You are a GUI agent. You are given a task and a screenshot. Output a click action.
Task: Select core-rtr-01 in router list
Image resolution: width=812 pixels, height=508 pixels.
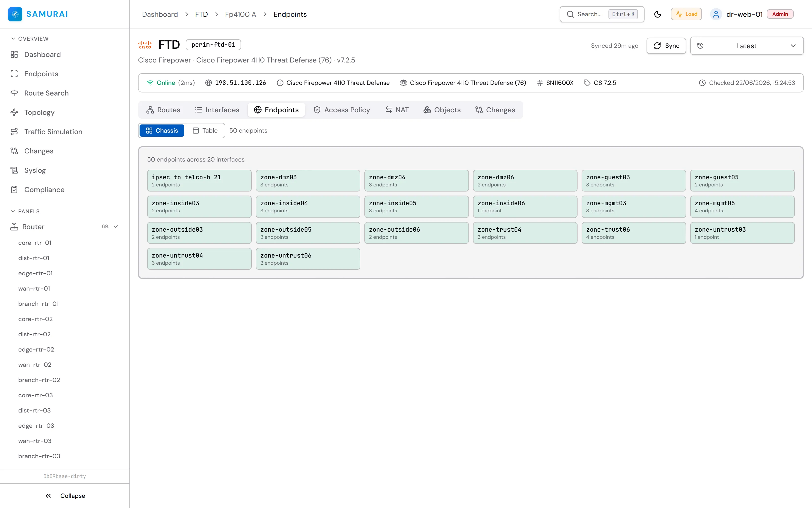tap(35, 243)
